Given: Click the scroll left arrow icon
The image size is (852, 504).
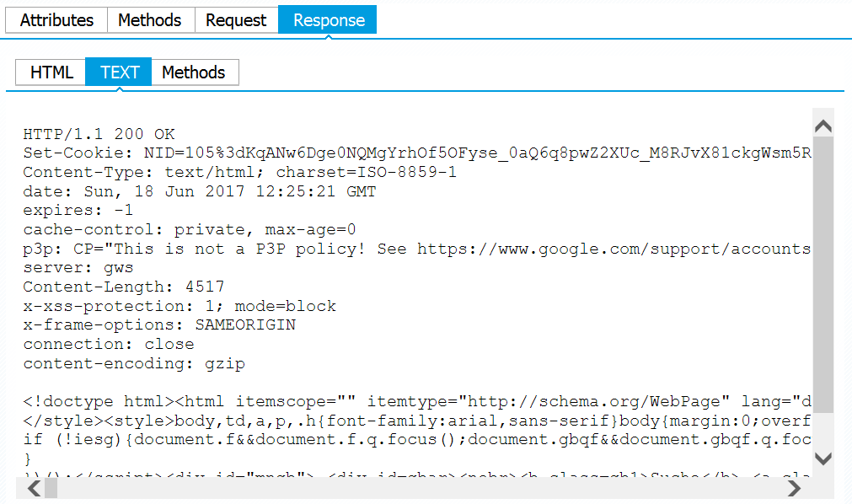Looking at the screenshot, I should coord(35,488).
